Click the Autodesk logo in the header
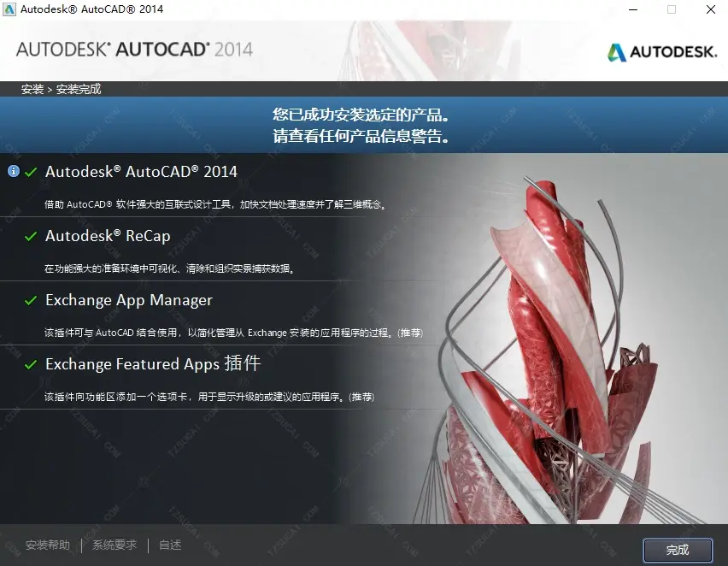 click(x=662, y=52)
